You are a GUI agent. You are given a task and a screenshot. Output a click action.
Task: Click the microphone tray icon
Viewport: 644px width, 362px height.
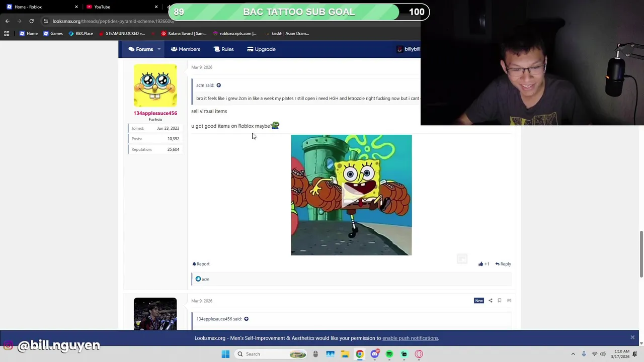584,354
